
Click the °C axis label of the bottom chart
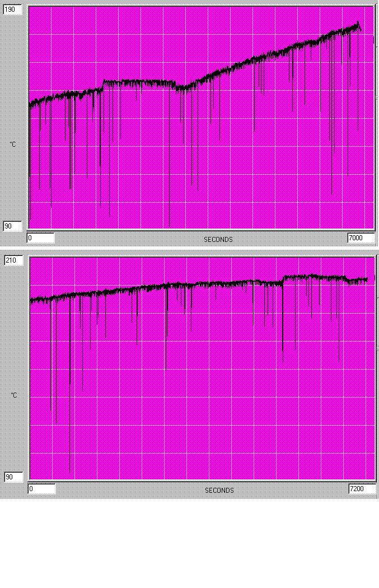click(13, 395)
